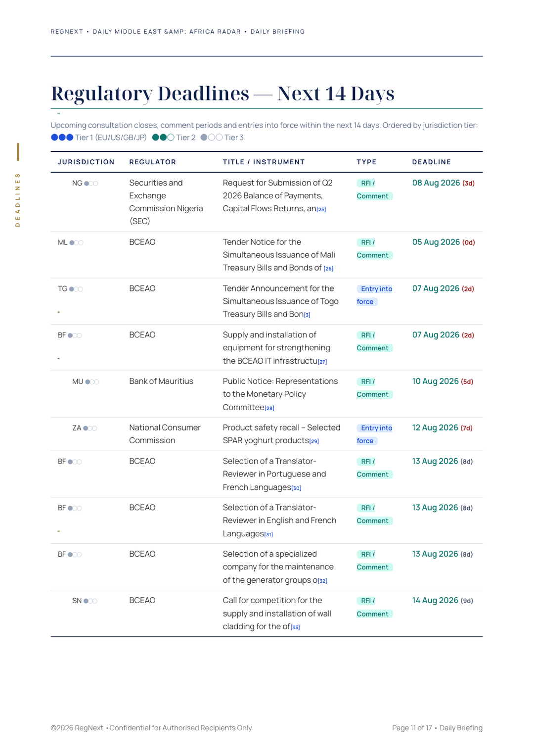Click the Regulatory Deadlines page heading
The height and width of the screenshot is (756, 534).
pos(222,94)
